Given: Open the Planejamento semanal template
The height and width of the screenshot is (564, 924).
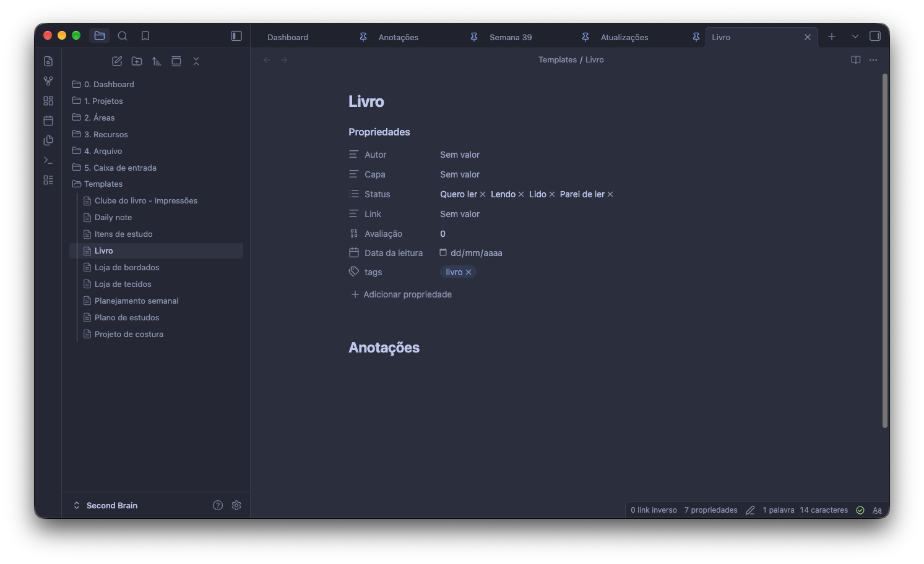Looking at the screenshot, I should pos(136,301).
